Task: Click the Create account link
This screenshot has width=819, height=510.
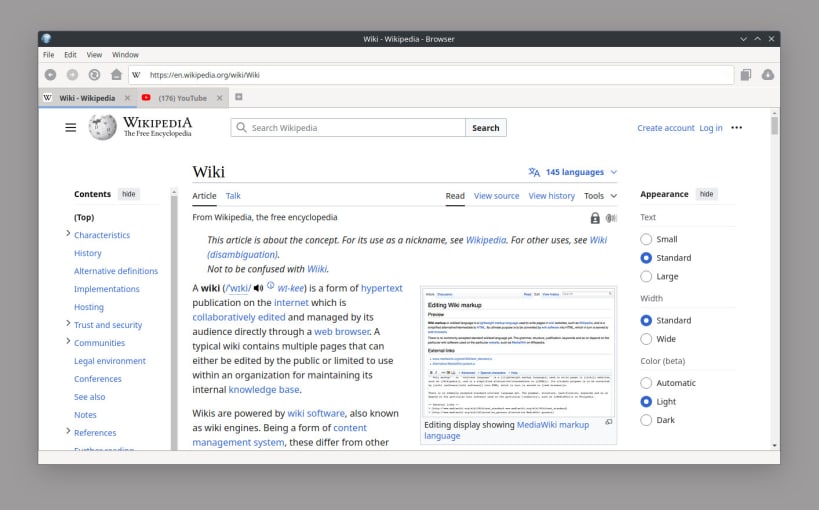Action: [665, 128]
